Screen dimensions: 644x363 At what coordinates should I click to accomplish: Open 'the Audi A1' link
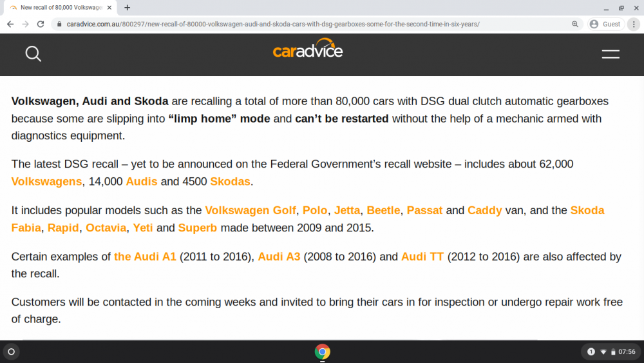[145, 257]
